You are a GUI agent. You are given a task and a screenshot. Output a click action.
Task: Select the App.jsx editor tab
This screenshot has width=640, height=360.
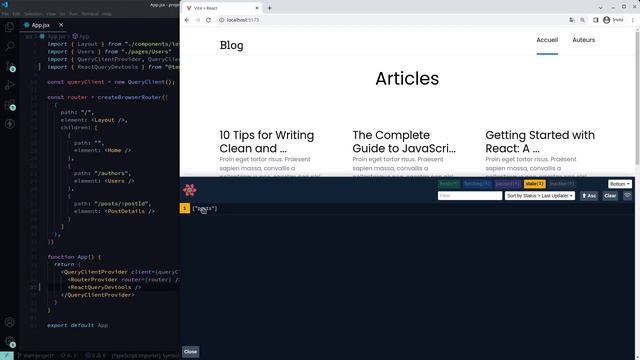pos(42,25)
